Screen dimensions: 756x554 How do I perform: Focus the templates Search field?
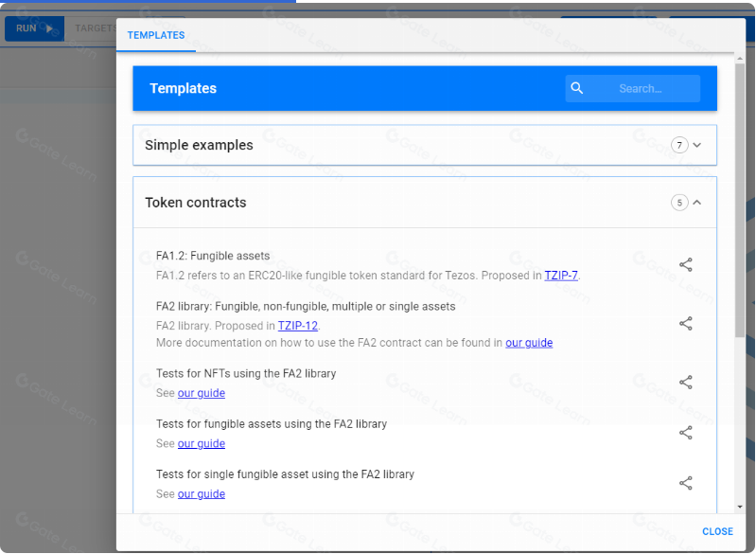[x=646, y=88]
